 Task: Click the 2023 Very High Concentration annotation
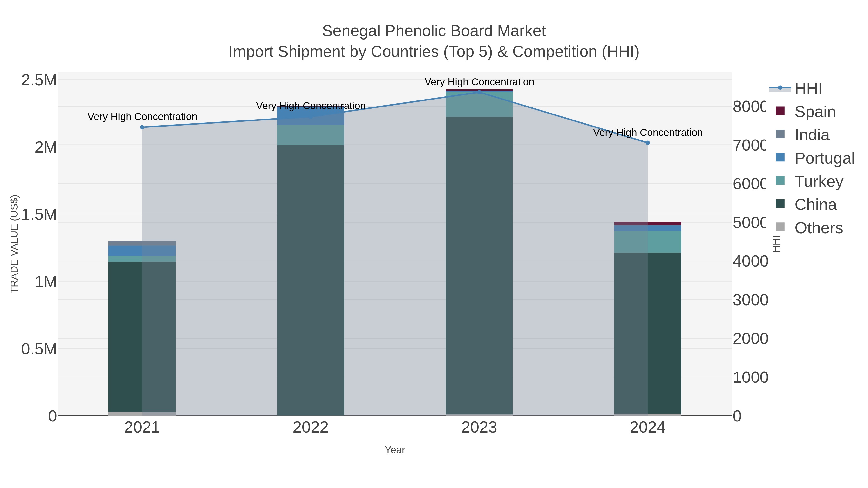click(x=479, y=82)
